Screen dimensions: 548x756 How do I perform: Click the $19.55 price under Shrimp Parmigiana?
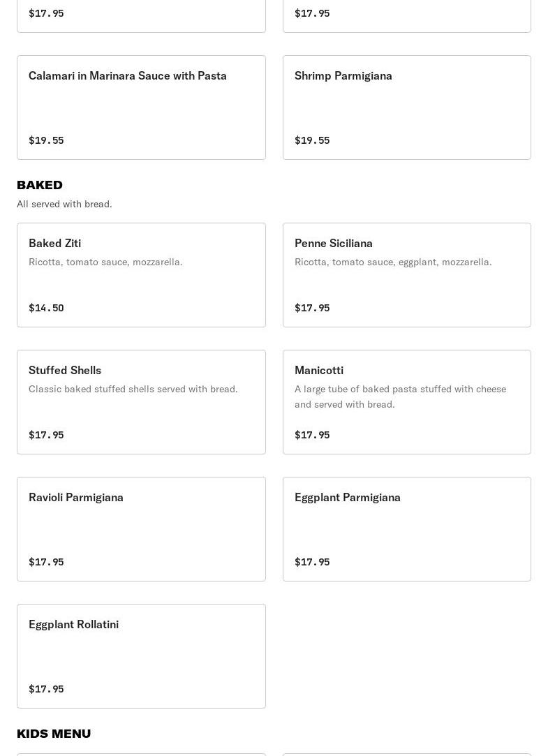312,140
